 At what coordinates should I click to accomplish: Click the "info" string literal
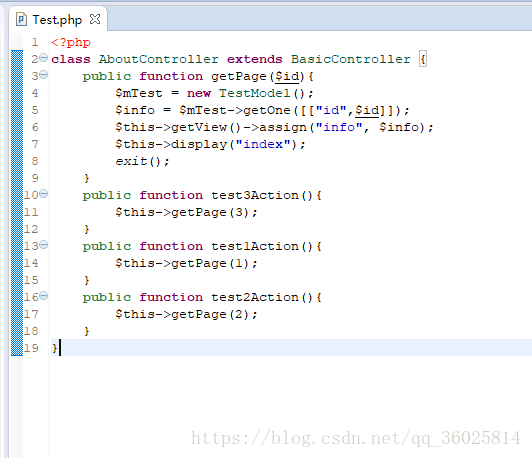[x=339, y=127]
